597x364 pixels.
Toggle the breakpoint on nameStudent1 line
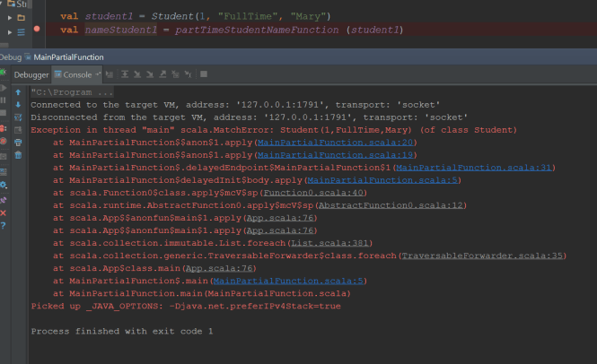click(x=37, y=29)
